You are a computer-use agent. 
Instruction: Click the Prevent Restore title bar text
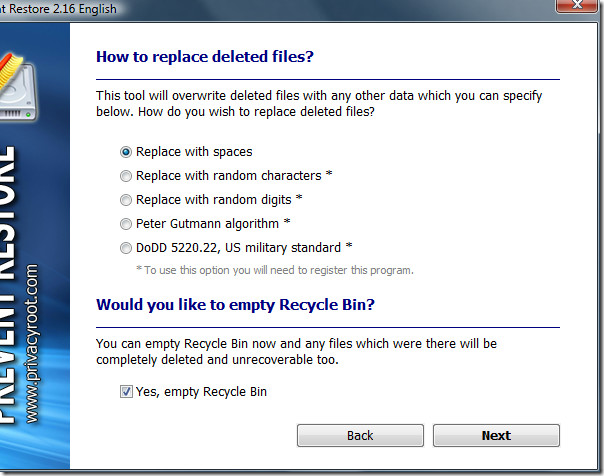point(58,8)
